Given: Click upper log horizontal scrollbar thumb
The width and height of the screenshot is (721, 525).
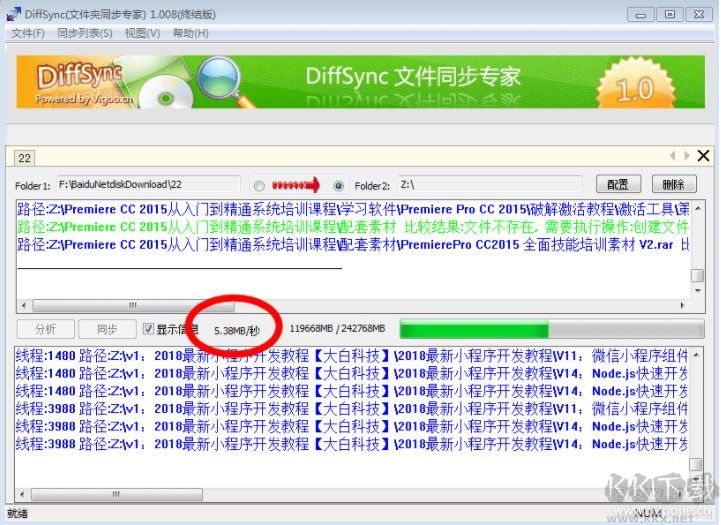Looking at the screenshot, I should [x=133, y=305].
